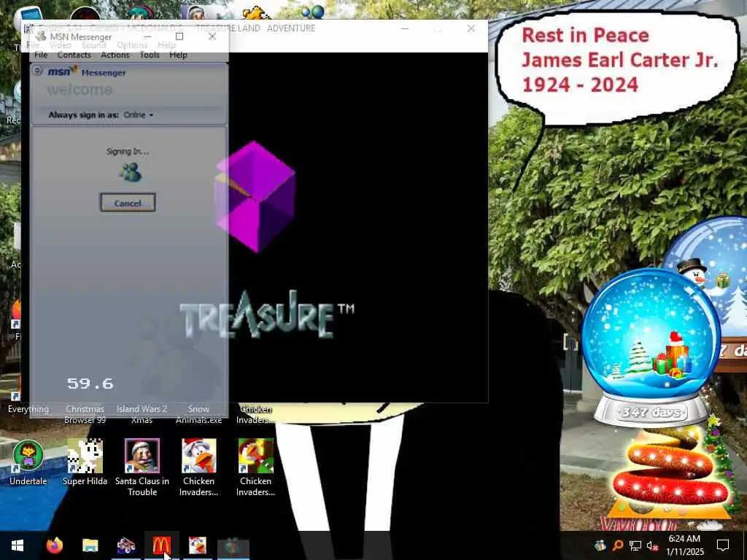The width and height of the screenshot is (747, 560).
Task: Close the Treasure Land Adventure emulator window
Action: (471, 28)
